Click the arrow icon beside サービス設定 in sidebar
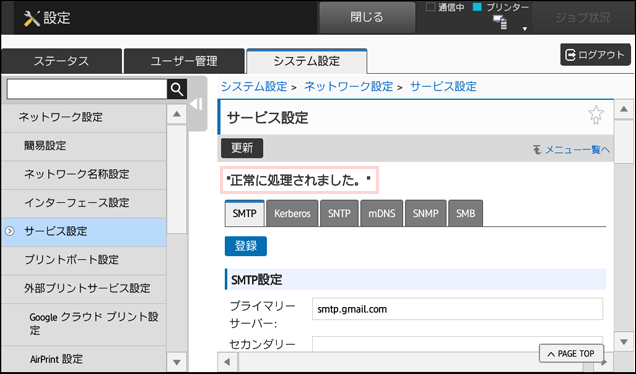 click(10, 231)
